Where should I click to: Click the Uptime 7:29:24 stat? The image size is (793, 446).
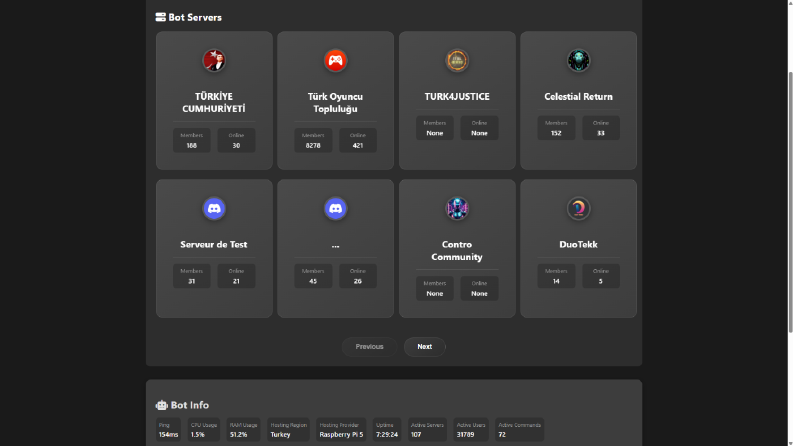pyautogui.click(x=387, y=430)
